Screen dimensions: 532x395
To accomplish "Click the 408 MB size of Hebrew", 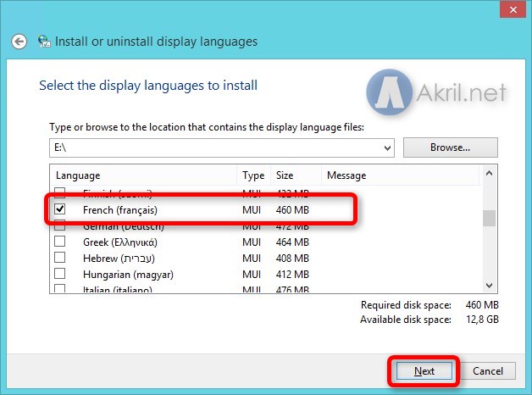I will 292,259.
